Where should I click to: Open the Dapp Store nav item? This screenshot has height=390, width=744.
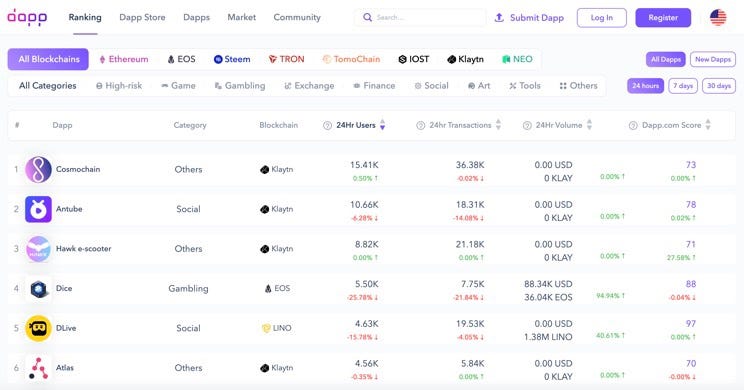point(142,18)
